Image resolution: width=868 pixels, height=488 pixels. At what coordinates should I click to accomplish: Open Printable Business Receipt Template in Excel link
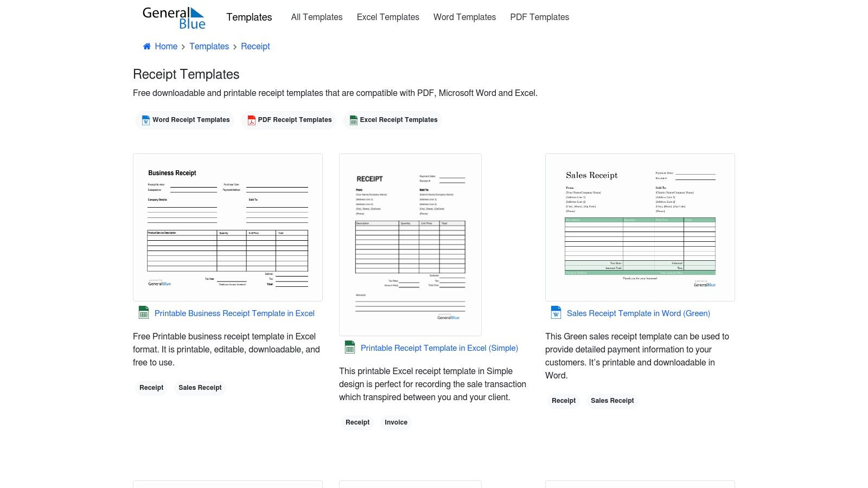point(234,313)
